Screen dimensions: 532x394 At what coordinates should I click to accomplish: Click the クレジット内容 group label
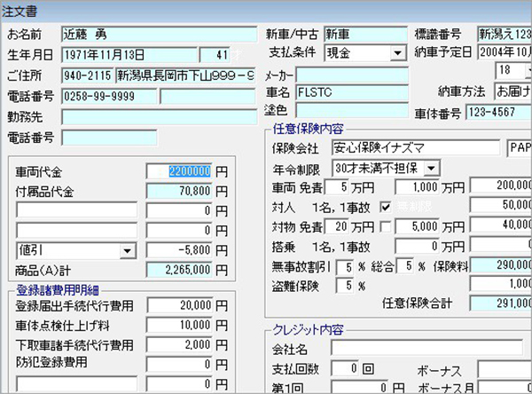309,330
